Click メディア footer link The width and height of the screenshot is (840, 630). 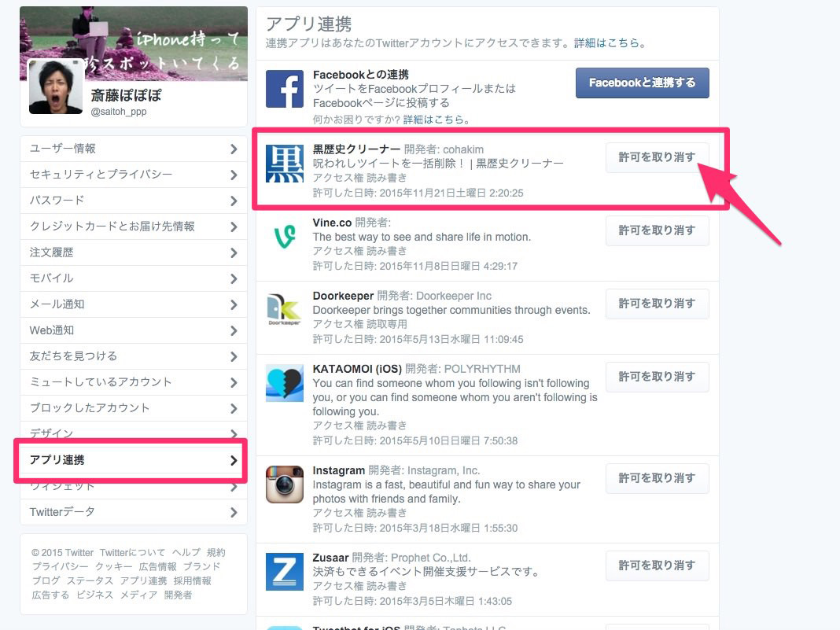(138, 595)
